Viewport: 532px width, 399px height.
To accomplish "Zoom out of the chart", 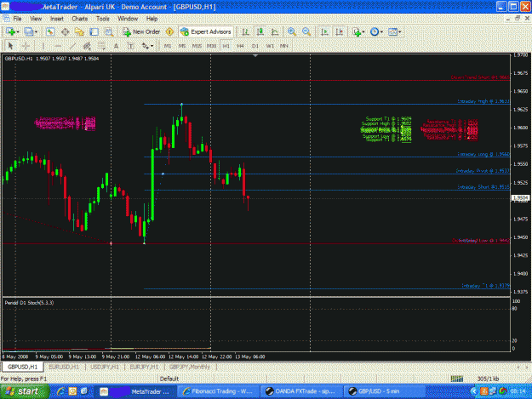I will (x=306, y=31).
